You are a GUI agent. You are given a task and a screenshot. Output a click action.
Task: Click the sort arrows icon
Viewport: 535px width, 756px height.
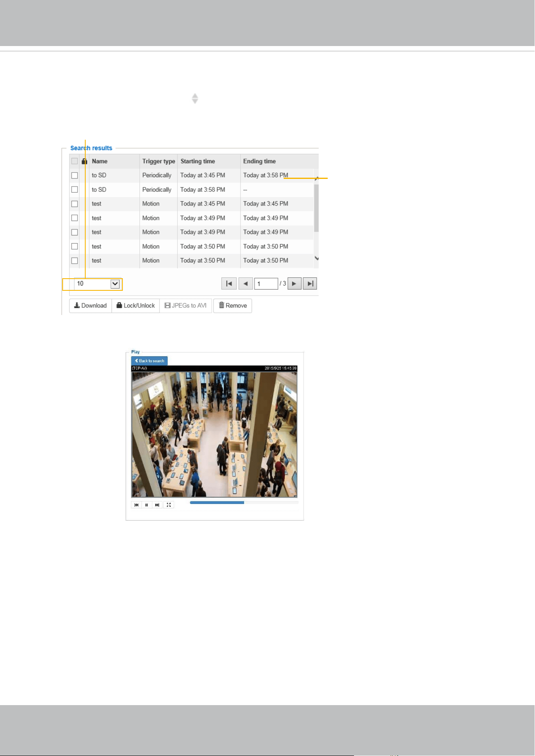click(x=195, y=99)
